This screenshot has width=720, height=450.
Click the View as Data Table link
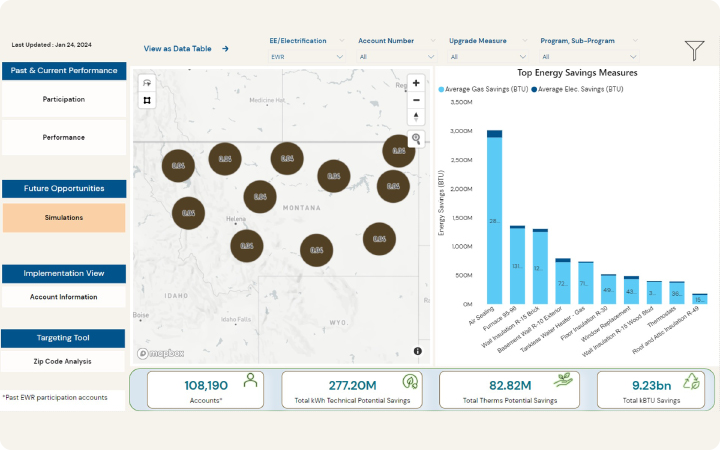pos(186,48)
